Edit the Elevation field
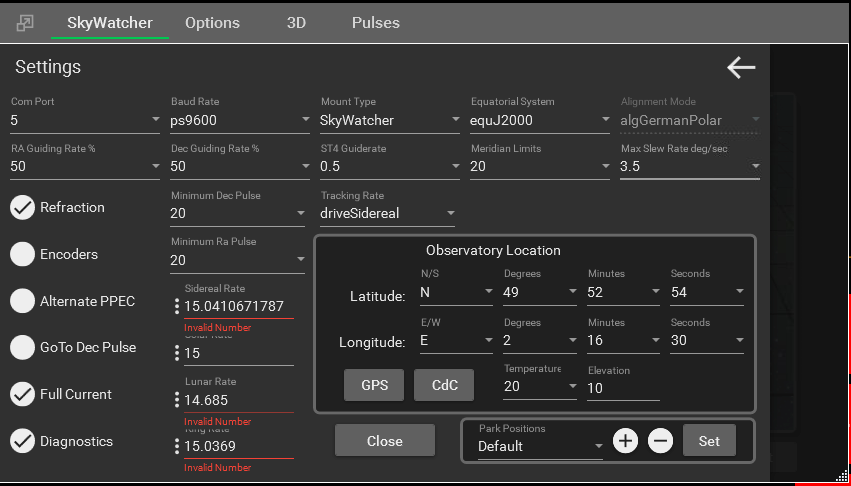The image size is (851, 486). [623, 388]
